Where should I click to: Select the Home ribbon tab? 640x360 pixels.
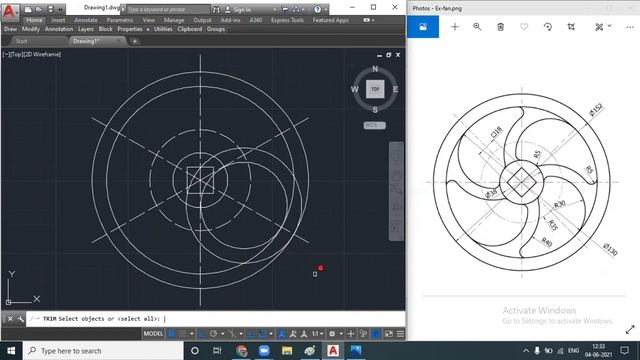click(34, 20)
